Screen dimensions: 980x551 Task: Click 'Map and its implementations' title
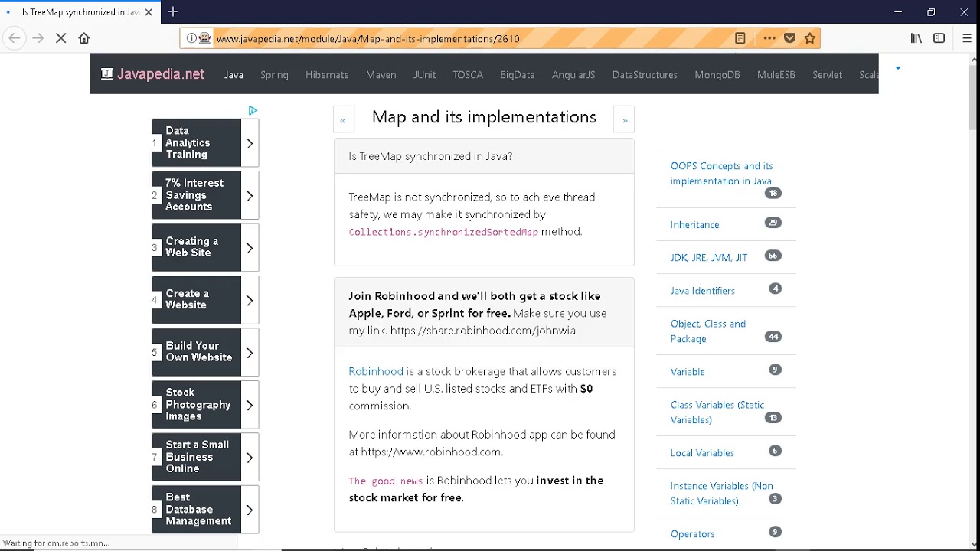tap(484, 117)
